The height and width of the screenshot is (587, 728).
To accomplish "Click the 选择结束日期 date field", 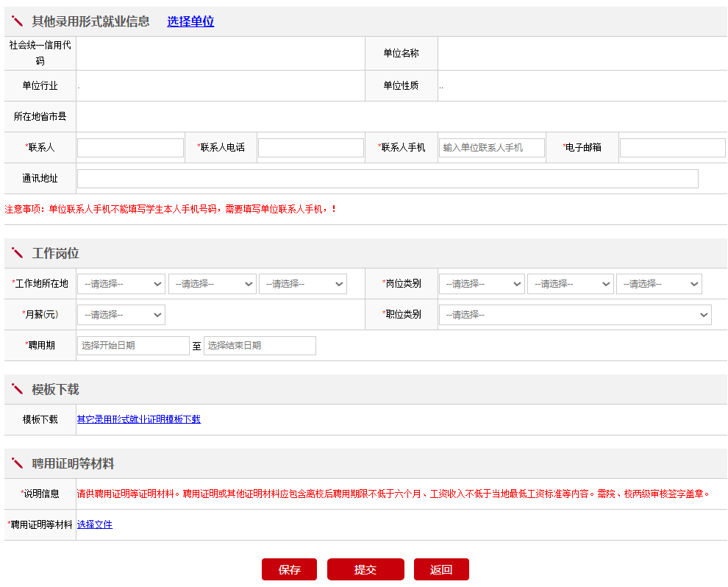I will (x=260, y=346).
